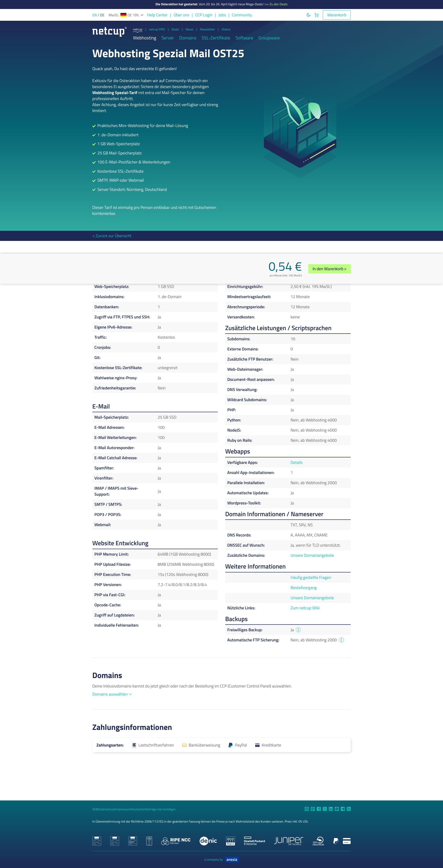This screenshot has width=443, height=868.
Task: Open the Mastodon icon in footer
Action: tap(313, 809)
